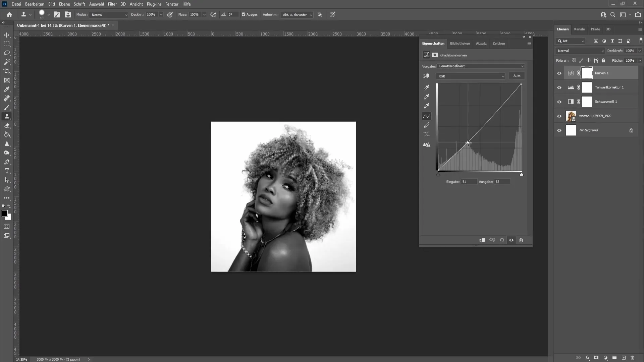The width and height of the screenshot is (644, 362).
Task: Click Kanäle tab in panels
Action: (580, 29)
